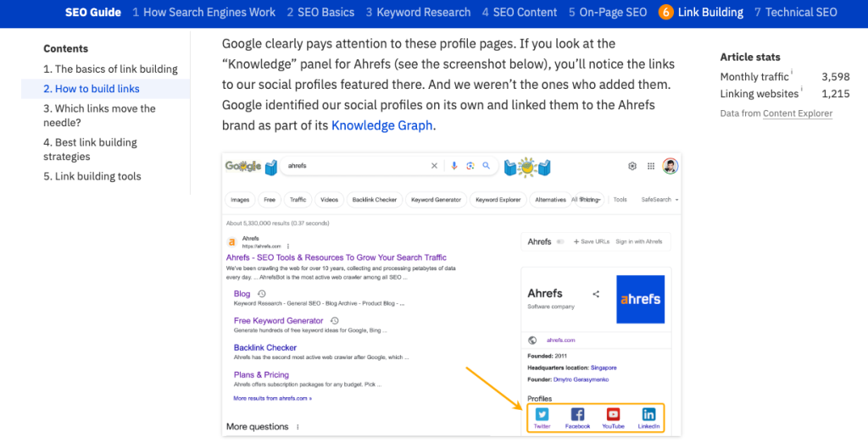
Task: Click the blue ahrefs logo thumbnail
Action: point(641,299)
